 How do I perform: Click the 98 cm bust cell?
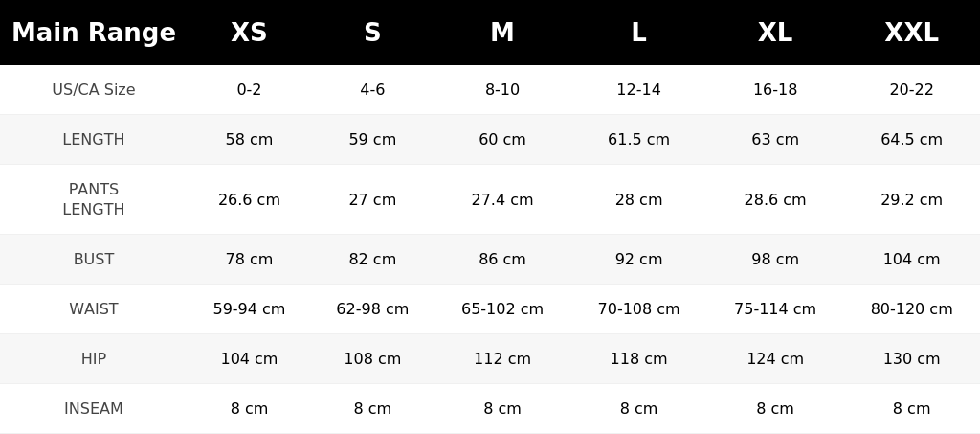point(775,259)
